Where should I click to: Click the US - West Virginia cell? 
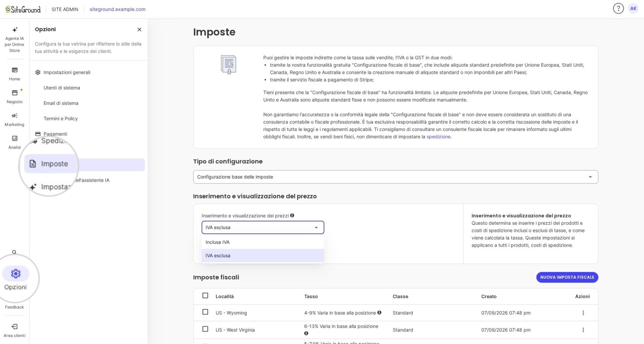point(235,330)
